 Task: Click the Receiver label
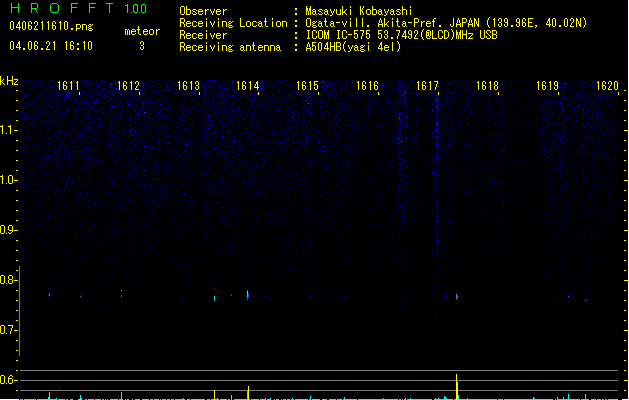(x=203, y=35)
